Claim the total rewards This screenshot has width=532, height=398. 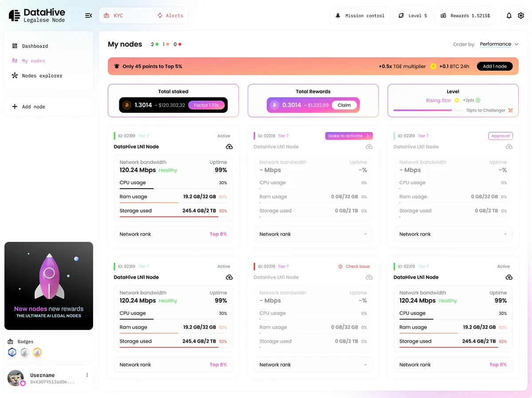pyautogui.click(x=344, y=105)
